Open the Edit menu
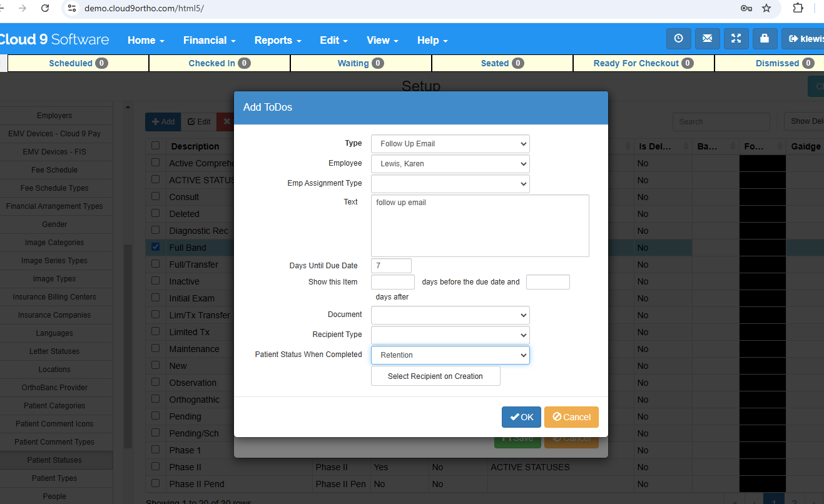824x504 pixels. click(x=333, y=40)
